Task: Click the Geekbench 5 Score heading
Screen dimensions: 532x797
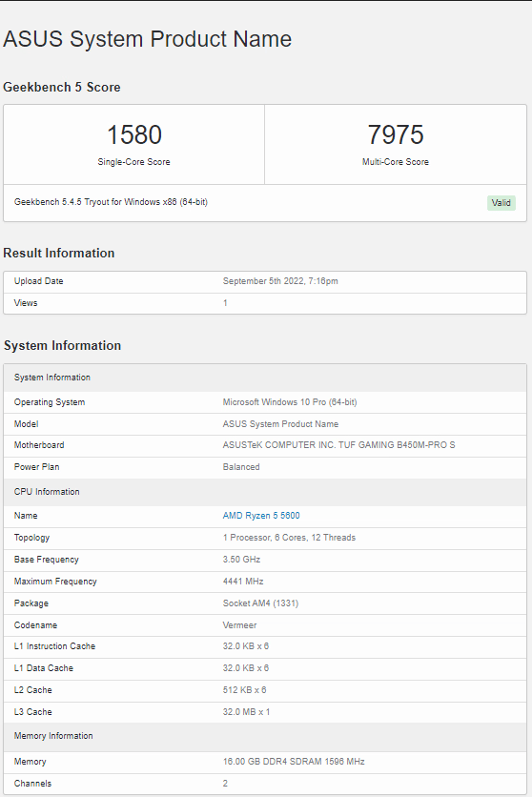Action: click(61, 87)
